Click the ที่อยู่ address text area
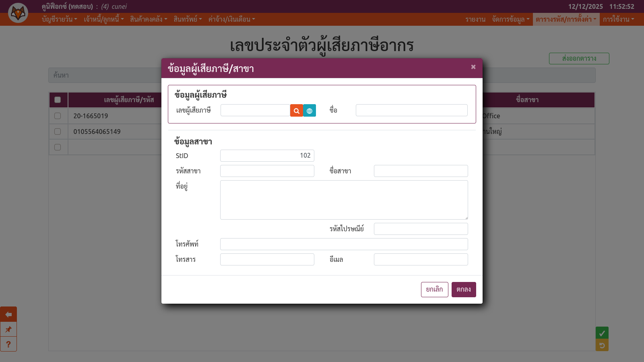 [344, 200]
